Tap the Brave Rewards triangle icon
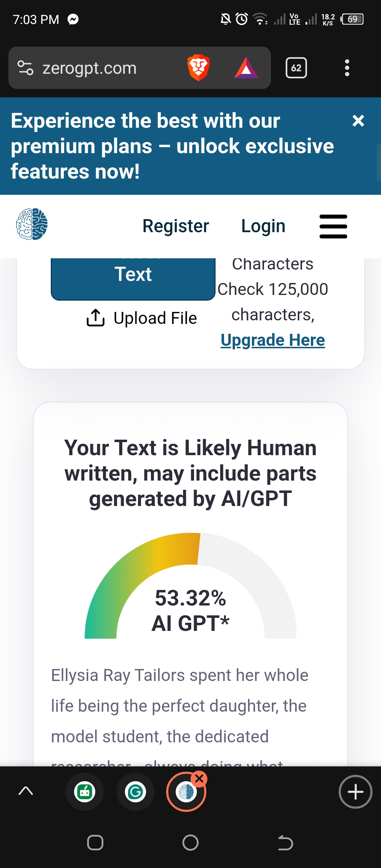Image resolution: width=381 pixels, height=868 pixels. (246, 68)
